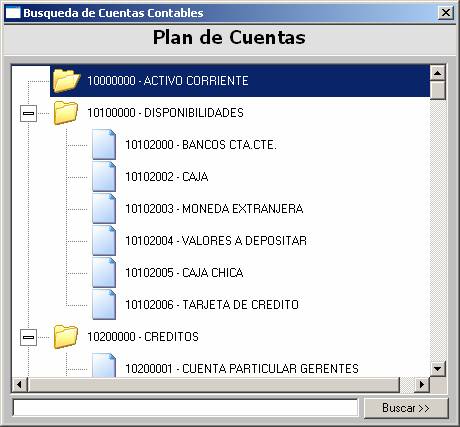This screenshot has height=427, width=460.
Task: Click the ACTIVO CORRIENTE open folder icon
Action: [66, 81]
